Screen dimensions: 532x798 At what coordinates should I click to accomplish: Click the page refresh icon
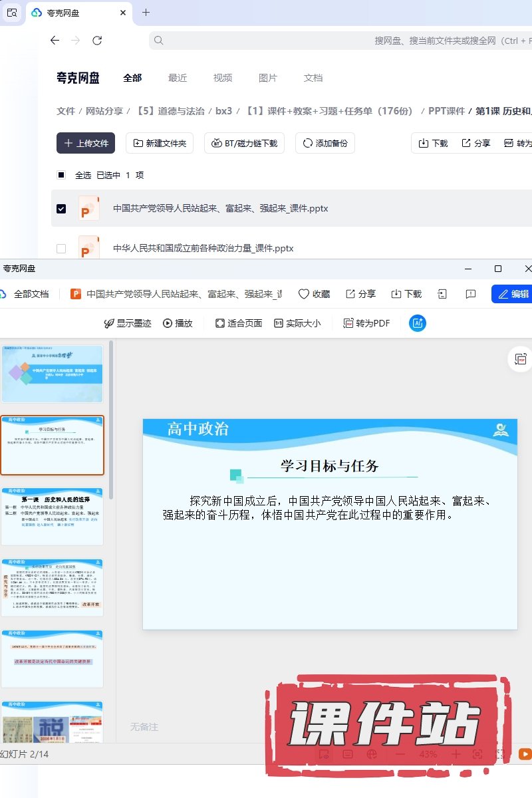pyautogui.click(x=97, y=41)
